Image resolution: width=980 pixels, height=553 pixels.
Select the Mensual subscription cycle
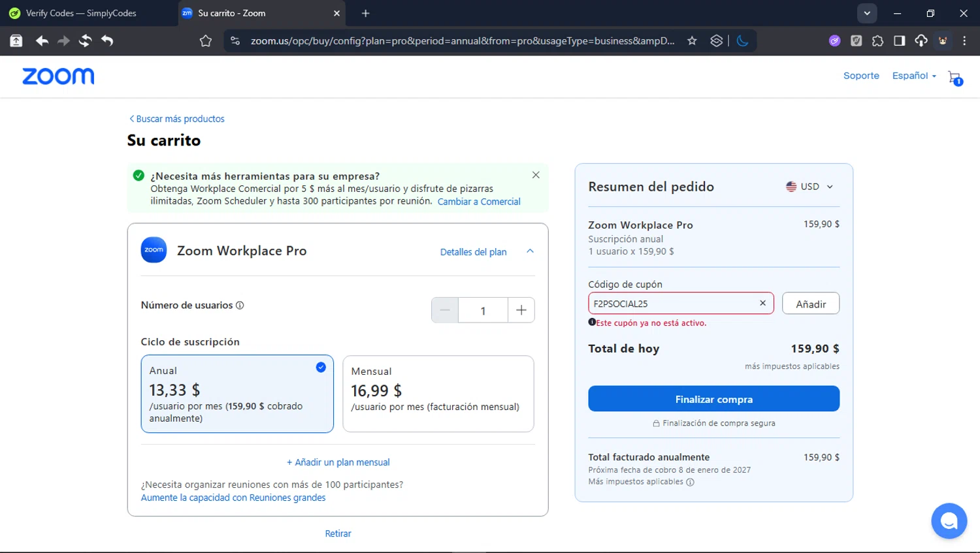coord(438,394)
